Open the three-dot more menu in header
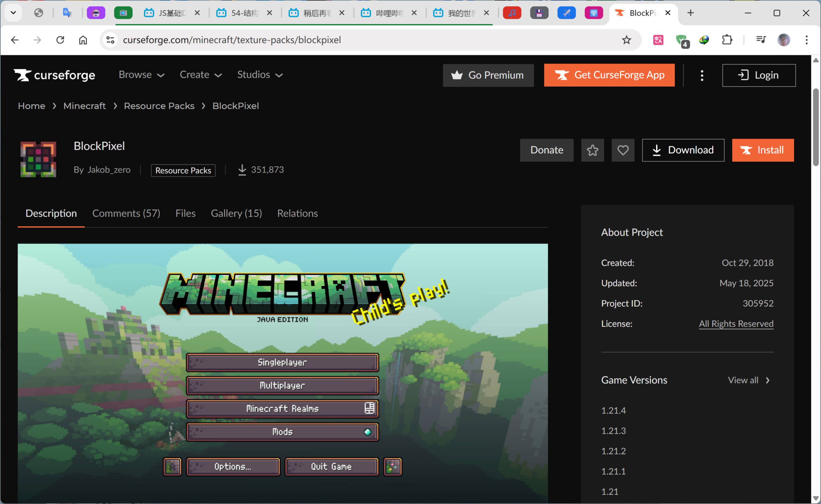 (x=702, y=75)
